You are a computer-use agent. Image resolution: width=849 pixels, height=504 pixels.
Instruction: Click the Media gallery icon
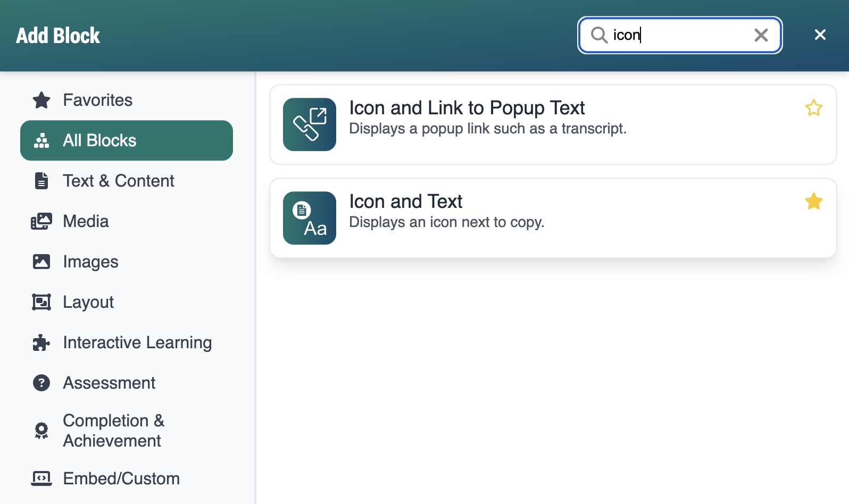41,221
